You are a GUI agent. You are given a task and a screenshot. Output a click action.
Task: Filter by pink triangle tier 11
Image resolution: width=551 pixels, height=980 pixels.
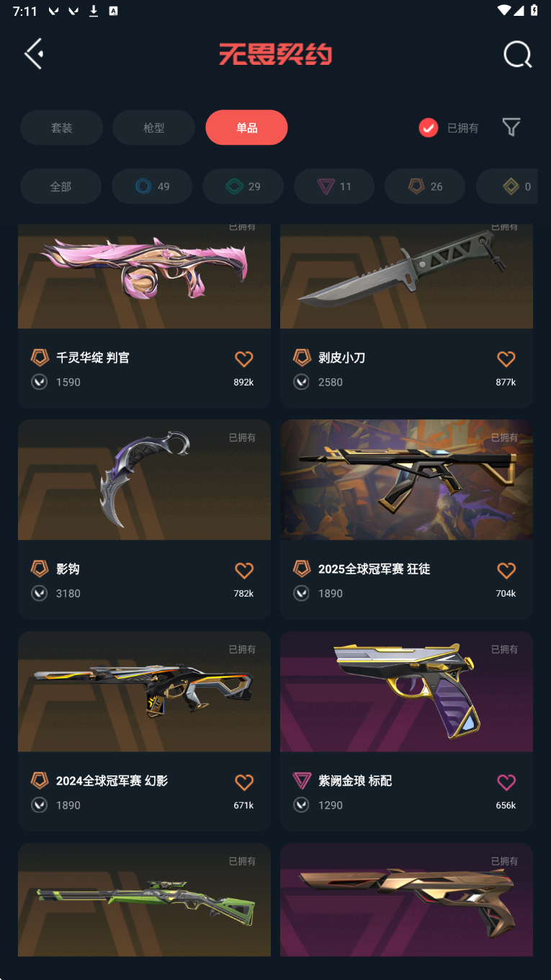[334, 187]
